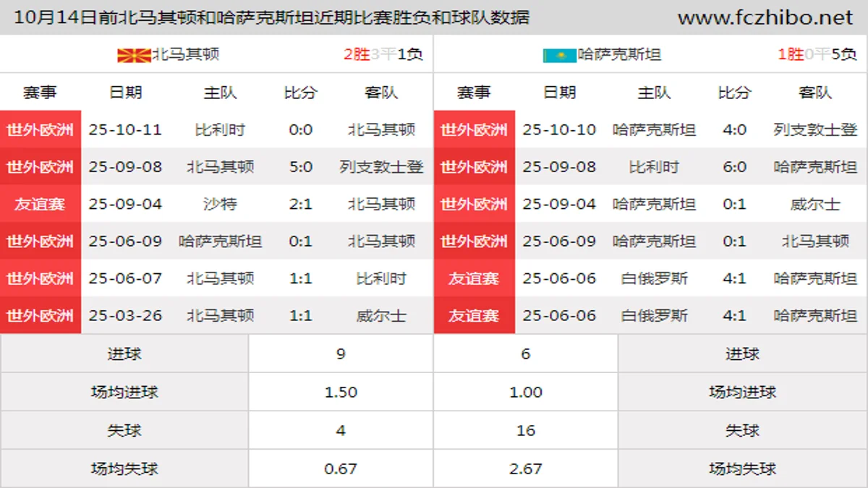Screen dimensions: 868x488
Task: Open the www.fczhibo.net website link
Action: (767, 16)
